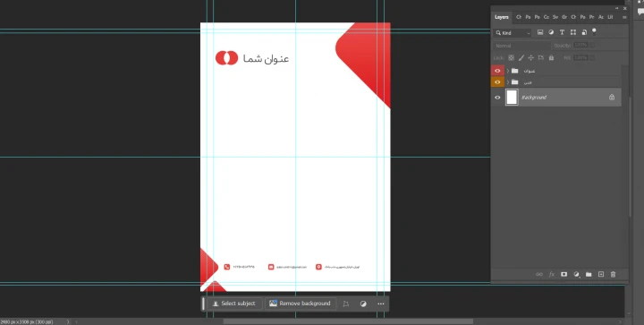Screen dimensions: 644x325
Task: Delete layer with trash icon
Action: point(614,275)
